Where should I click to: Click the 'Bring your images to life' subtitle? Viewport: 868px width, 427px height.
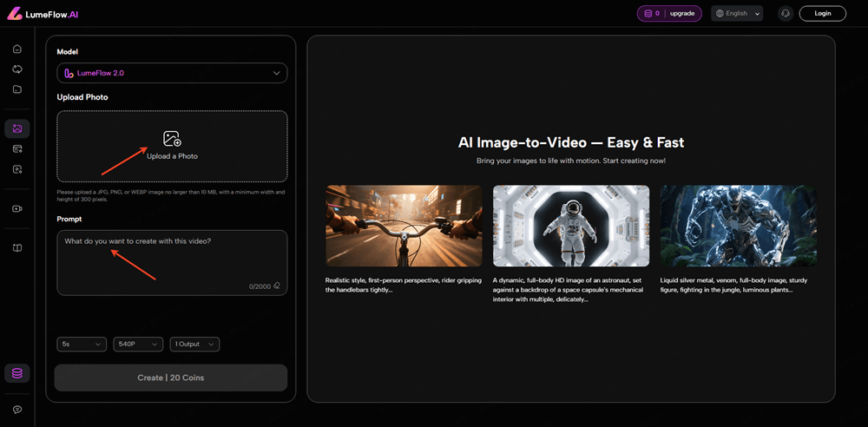pyautogui.click(x=571, y=161)
